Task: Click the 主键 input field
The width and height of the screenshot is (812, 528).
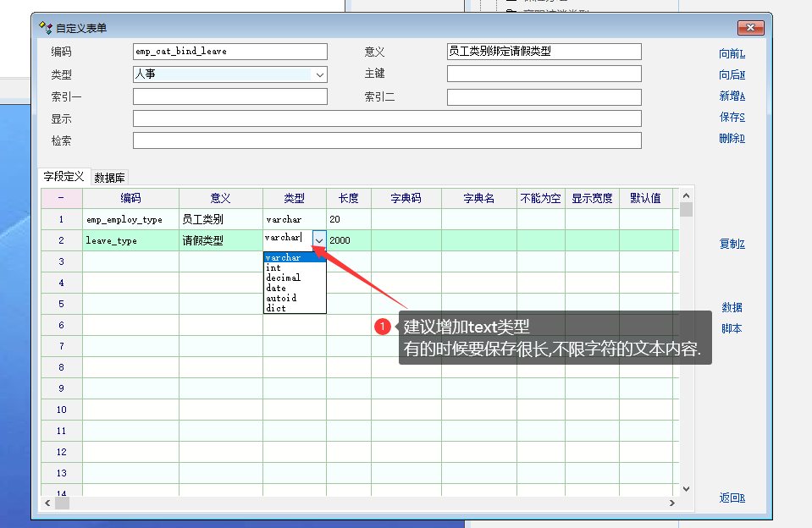Action: 544,74
